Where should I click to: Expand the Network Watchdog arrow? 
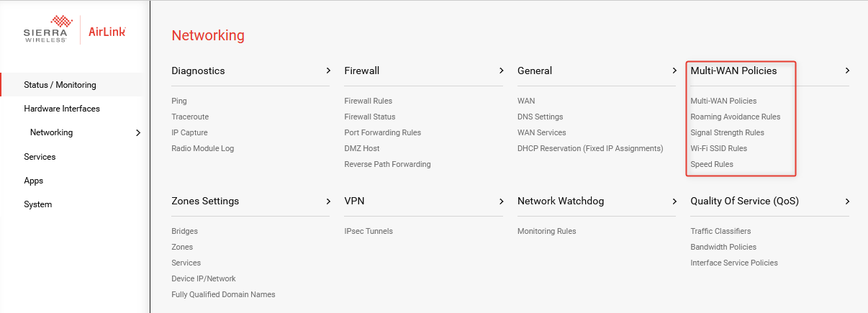point(674,201)
